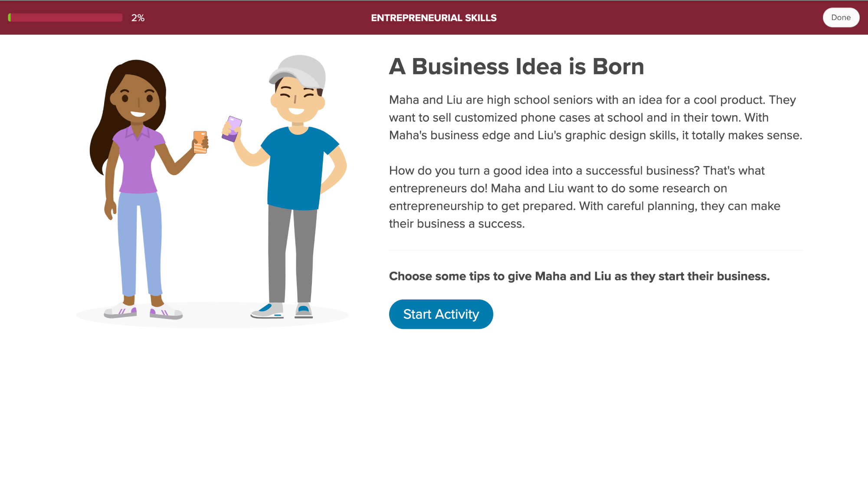Click the paragraph starting 'Maha and Liu are'

(x=595, y=117)
